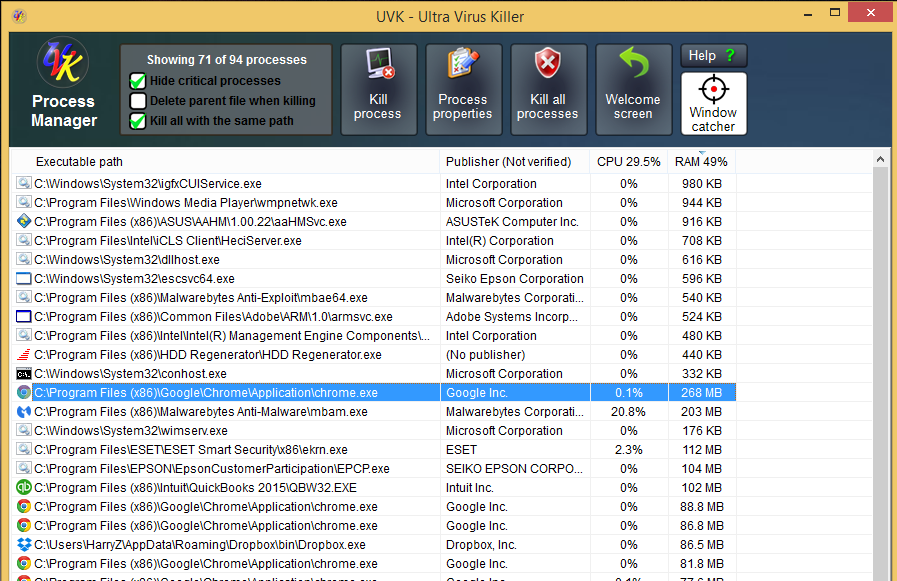Click the HeciServer.exe row icon
897x581 pixels.
pyautogui.click(x=23, y=241)
